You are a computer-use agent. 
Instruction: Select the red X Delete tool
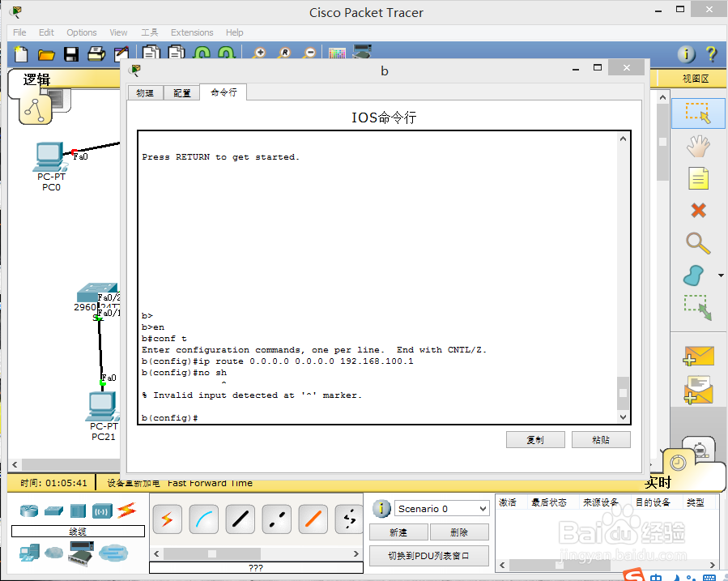click(698, 211)
